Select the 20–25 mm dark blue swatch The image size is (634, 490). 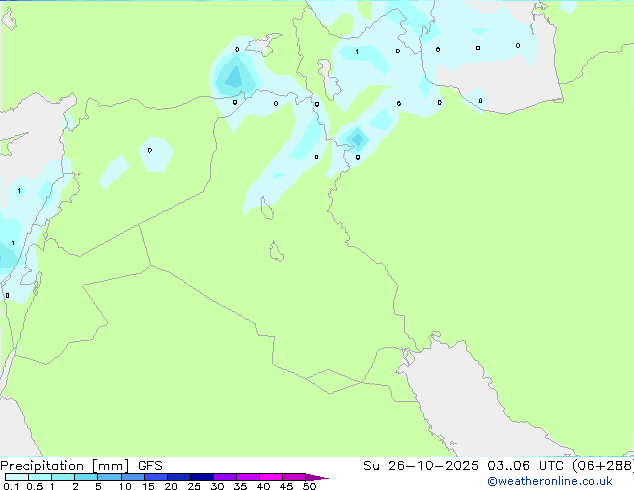(x=178, y=477)
